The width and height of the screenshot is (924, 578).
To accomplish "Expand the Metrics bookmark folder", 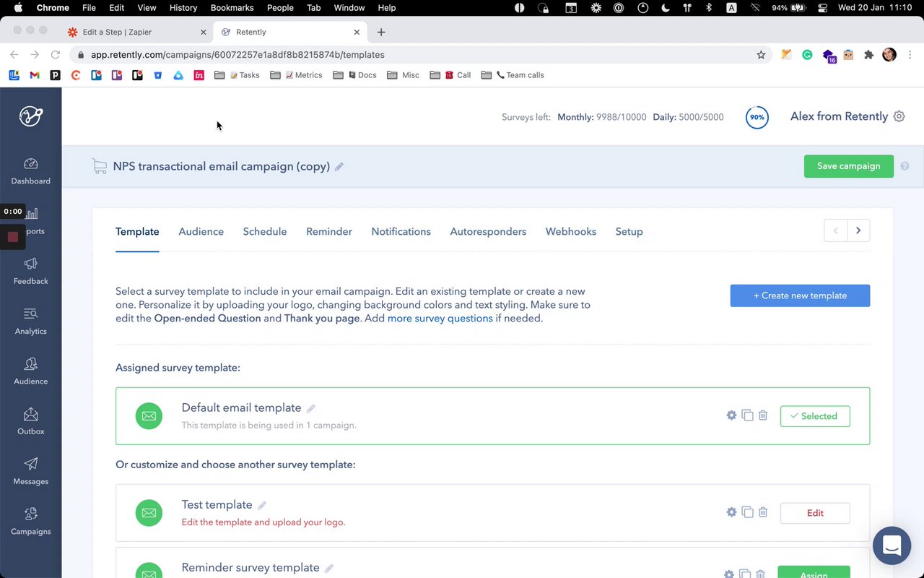I will (x=296, y=75).
